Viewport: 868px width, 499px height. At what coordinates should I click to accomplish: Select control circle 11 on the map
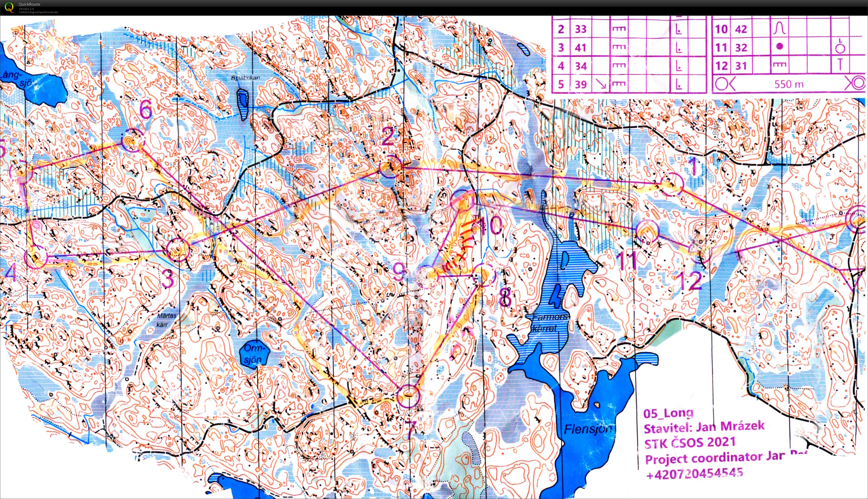648,231
